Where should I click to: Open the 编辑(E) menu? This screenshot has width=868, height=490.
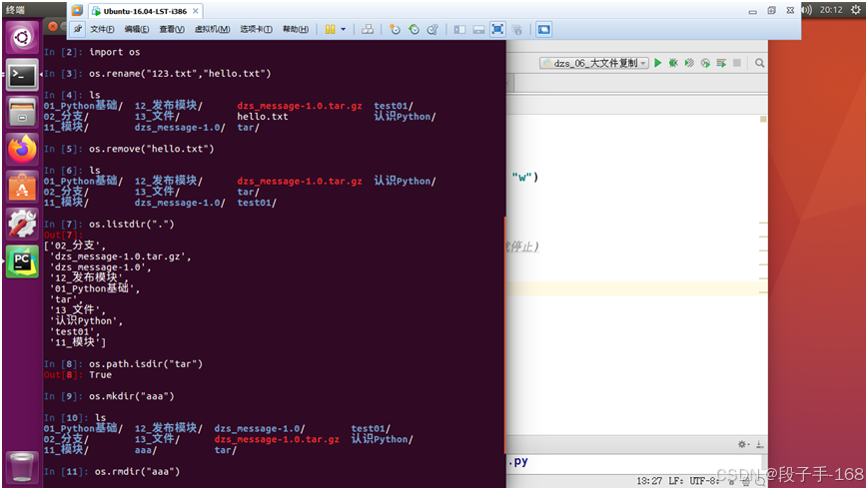pos(136,29)
